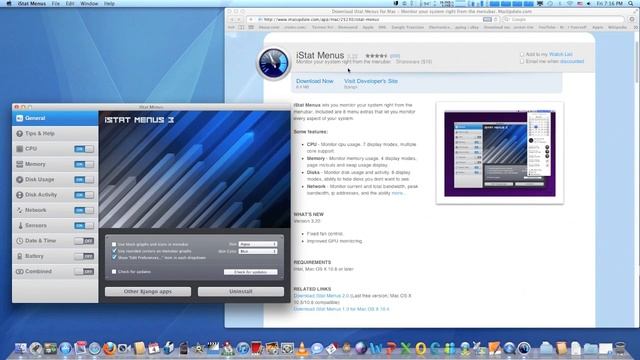Click the CPU chip icon in sidebar

pyautogui.click(x=19, y=149)
